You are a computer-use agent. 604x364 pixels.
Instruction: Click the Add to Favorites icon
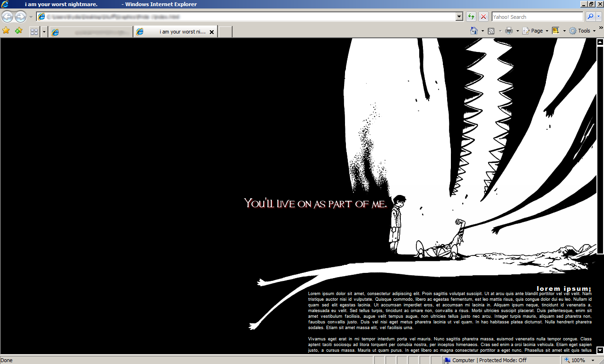click(x=18, y=31)
